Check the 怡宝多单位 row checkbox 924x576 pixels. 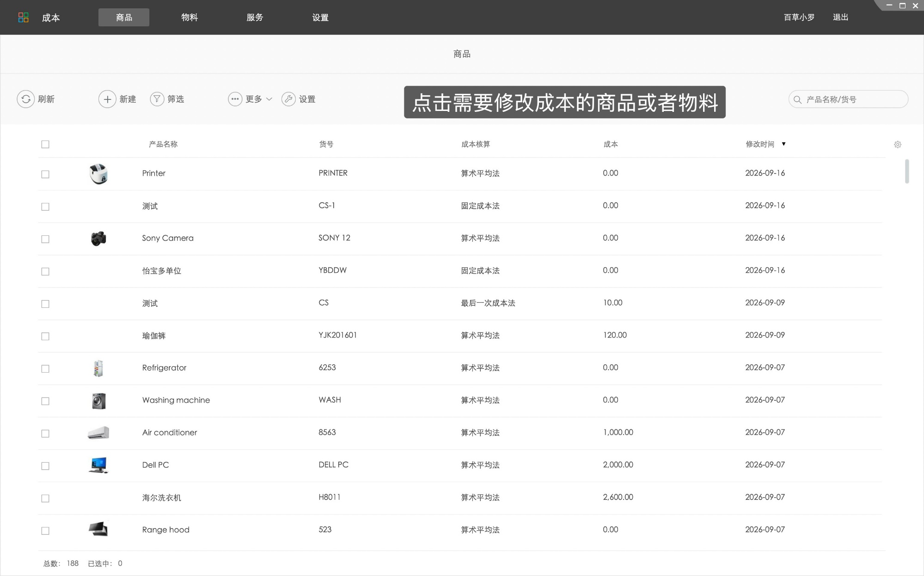point(45,271)
